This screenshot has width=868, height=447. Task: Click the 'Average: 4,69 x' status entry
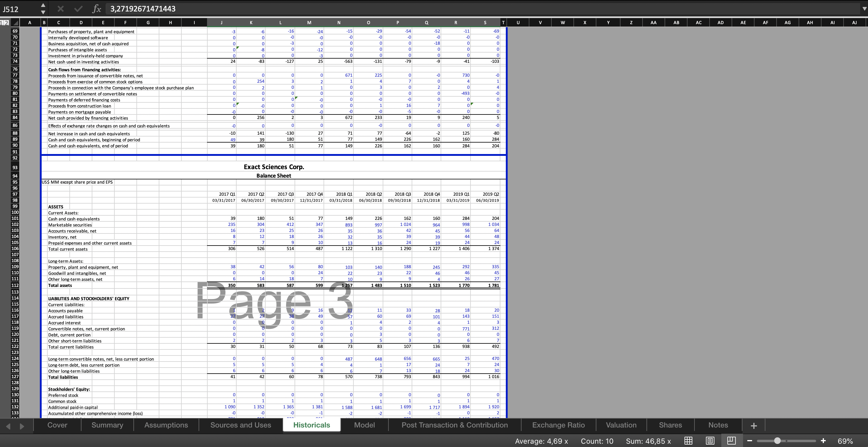click(541, 441)
